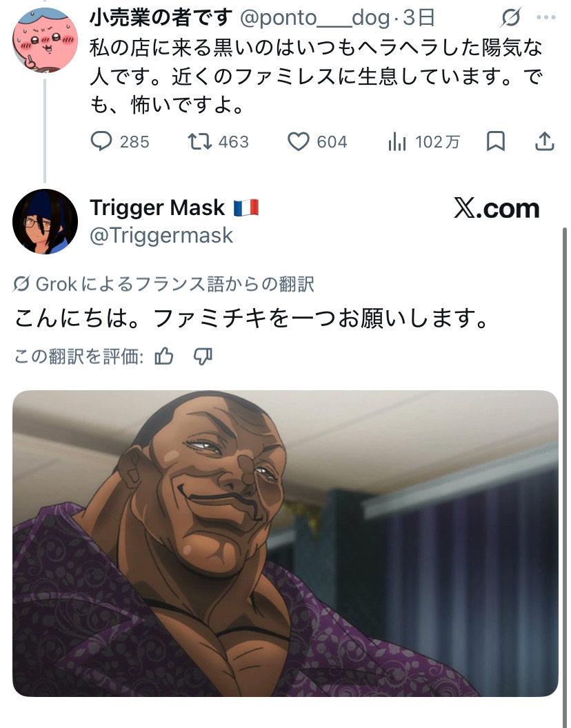The height and width of the screenshot is (728, 571).
Task: Open the attached anime image
Action: (285, 543)
